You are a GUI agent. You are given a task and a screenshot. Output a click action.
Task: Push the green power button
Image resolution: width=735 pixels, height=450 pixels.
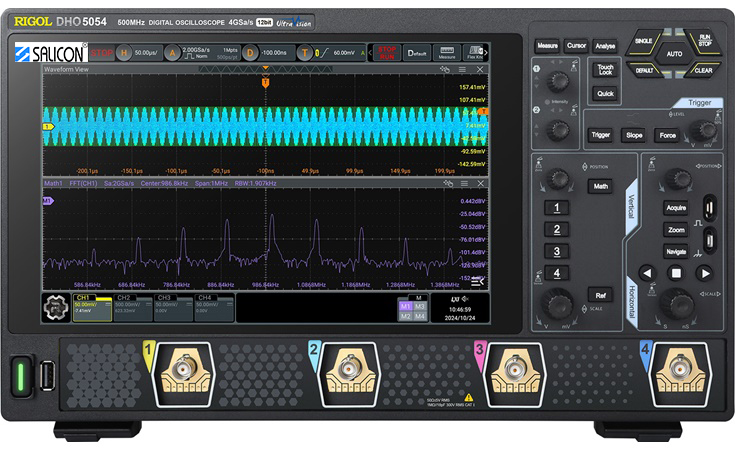pyautogui.click(x=20, y=376)
